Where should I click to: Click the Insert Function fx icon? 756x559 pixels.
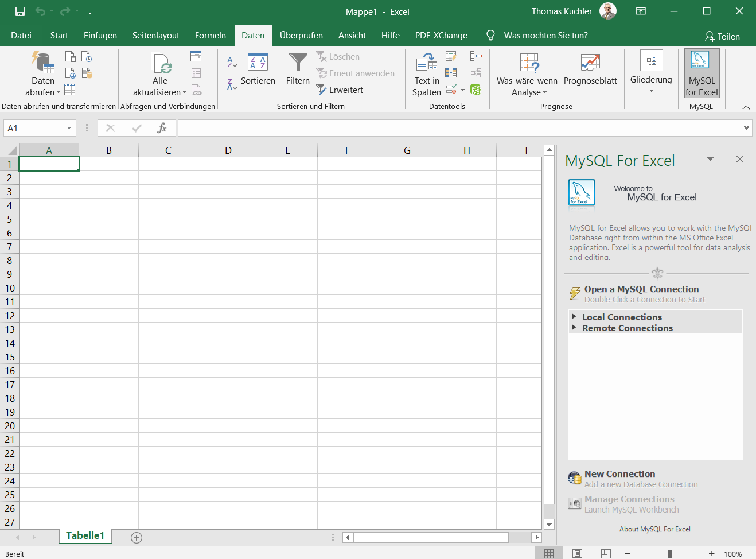(162, 128)
